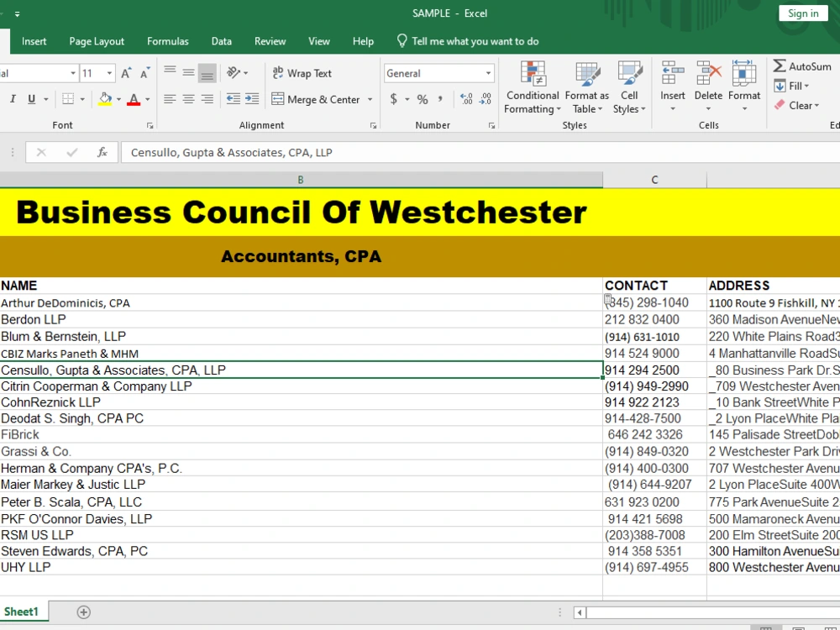Click the Increase Font Size icon
Viewport: 840px width, 630px height.
[127, 73]
